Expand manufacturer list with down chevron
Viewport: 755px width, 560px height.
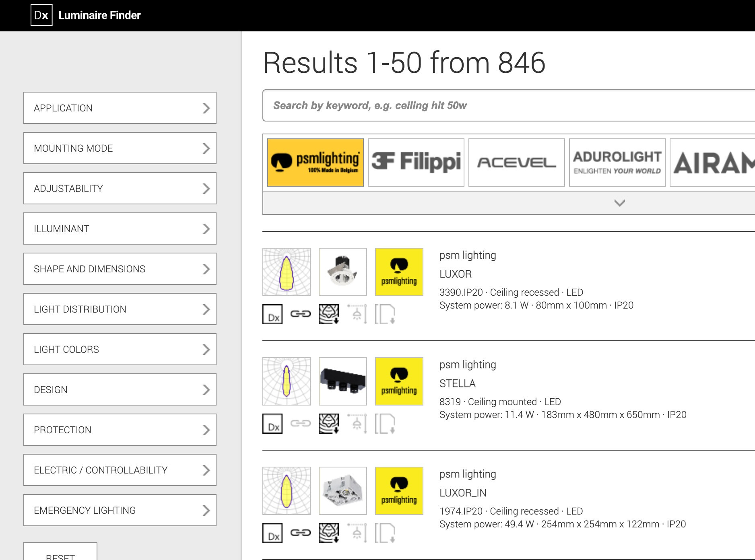click(620, 203)
